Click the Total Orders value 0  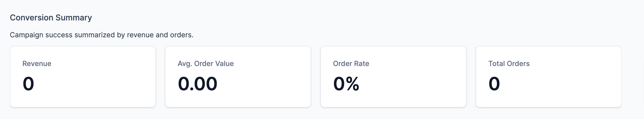point(494,84)
